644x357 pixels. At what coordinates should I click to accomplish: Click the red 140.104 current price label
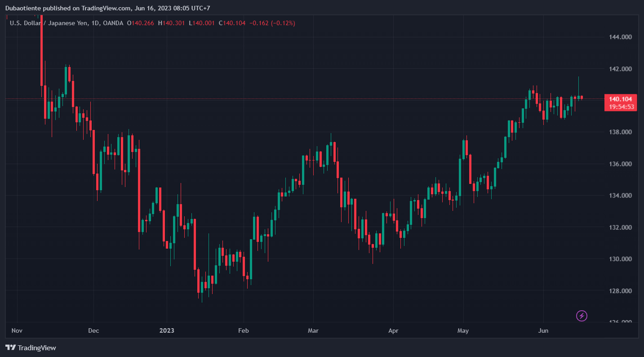pos(621,99)
